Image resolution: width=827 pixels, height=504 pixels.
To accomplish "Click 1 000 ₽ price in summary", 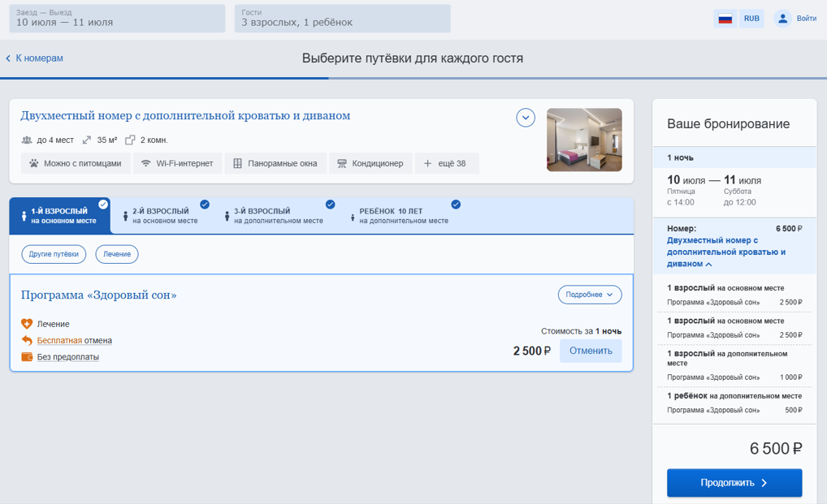I will [791, 377].
